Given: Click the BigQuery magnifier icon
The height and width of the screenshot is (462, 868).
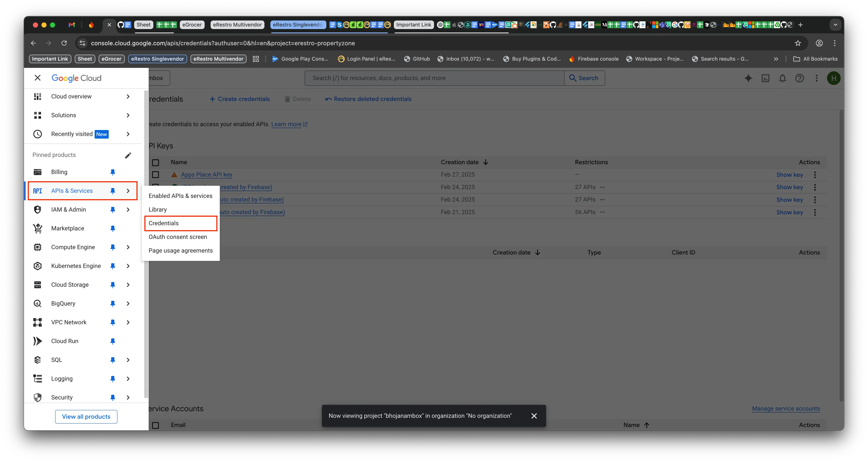Looking at the screenshot, I should (37, 303).
